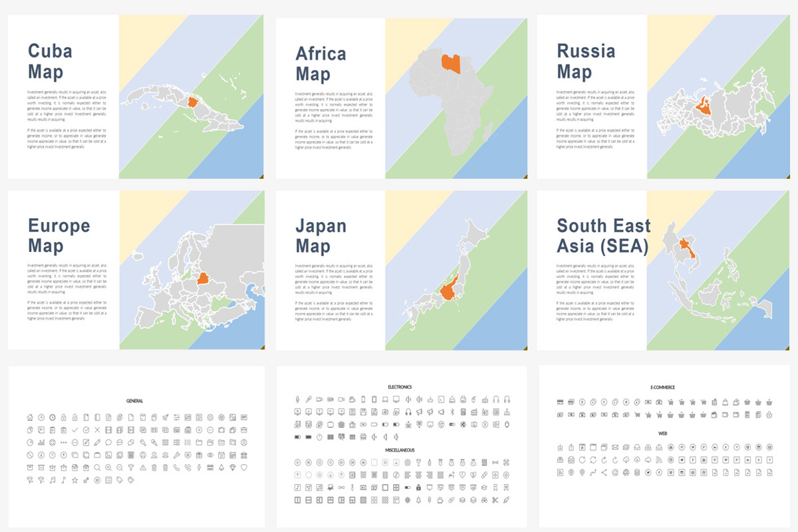798x532 pixels.
Task: Select the heart icon in the General icons
Action: coord(244,467)
